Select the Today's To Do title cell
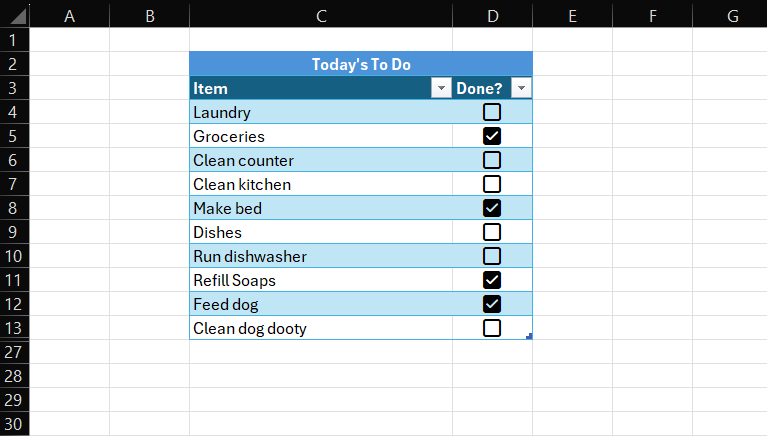The image size is (767, 436). pos(360,64)
